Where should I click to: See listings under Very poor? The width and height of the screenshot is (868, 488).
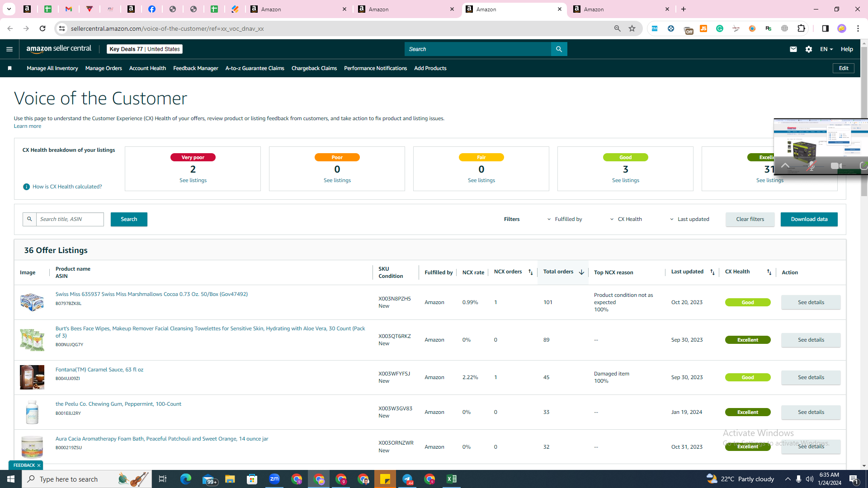[x=193, y=180]
